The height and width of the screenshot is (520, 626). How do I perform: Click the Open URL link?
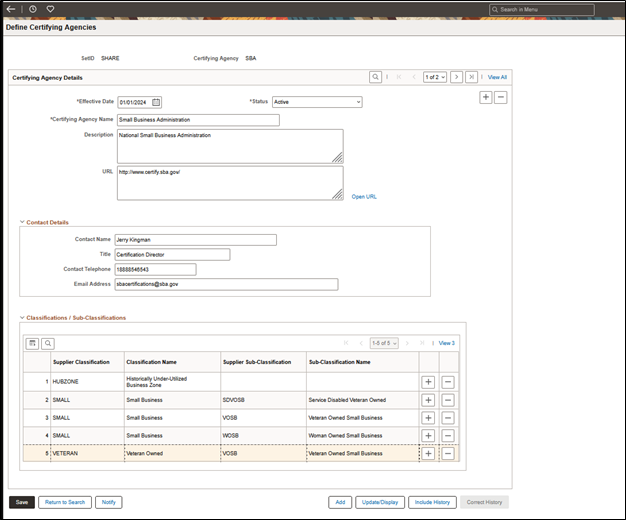click(364, 196)
